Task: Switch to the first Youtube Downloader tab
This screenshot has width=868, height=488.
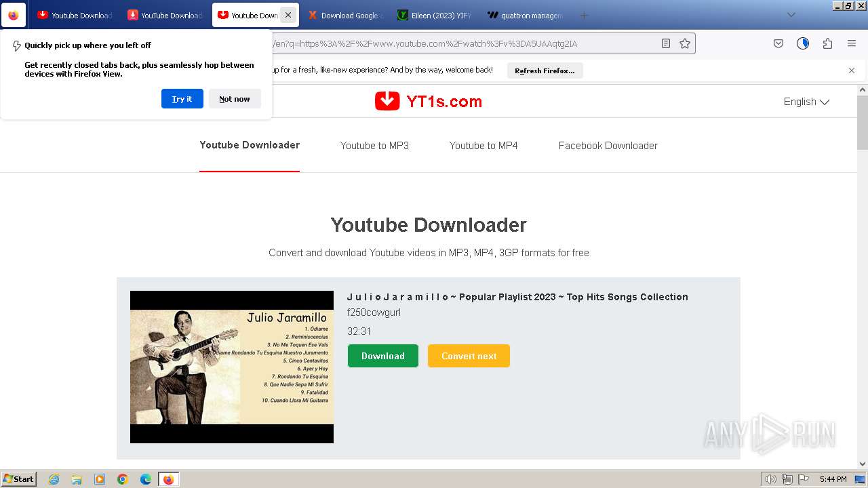Action: [x=75, y=15]
